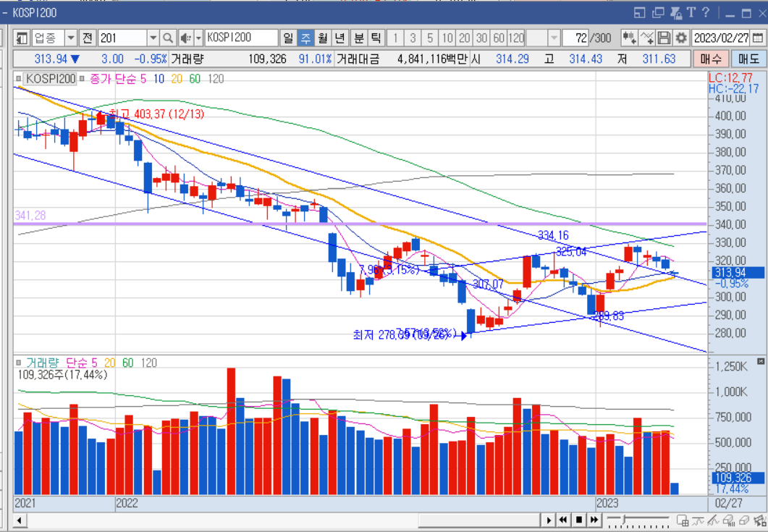This screenshot has width=768, height=532.
Task: Save chart settings with floppy disk icon
Action: pos(664,38)
